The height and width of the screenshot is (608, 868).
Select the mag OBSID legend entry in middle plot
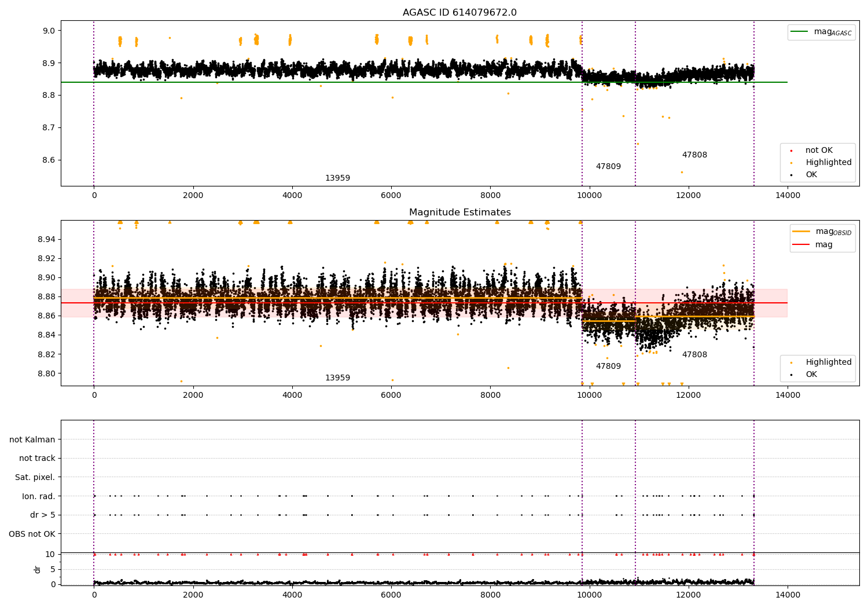(x=822, y=232)
